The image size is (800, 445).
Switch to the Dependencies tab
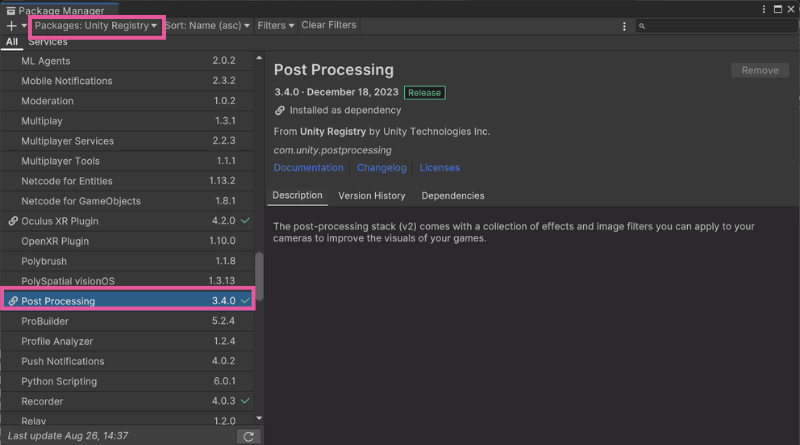tap(453, 195)
